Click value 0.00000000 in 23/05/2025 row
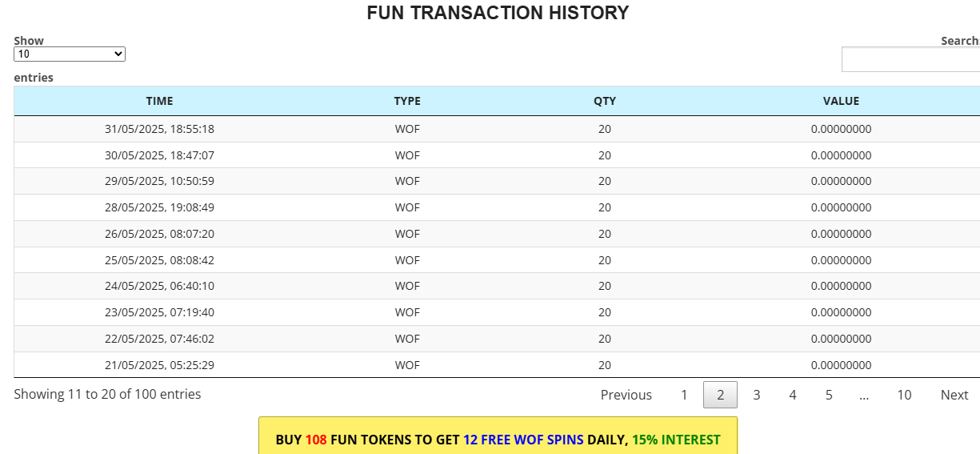980x454 pixels. [841, 312]
